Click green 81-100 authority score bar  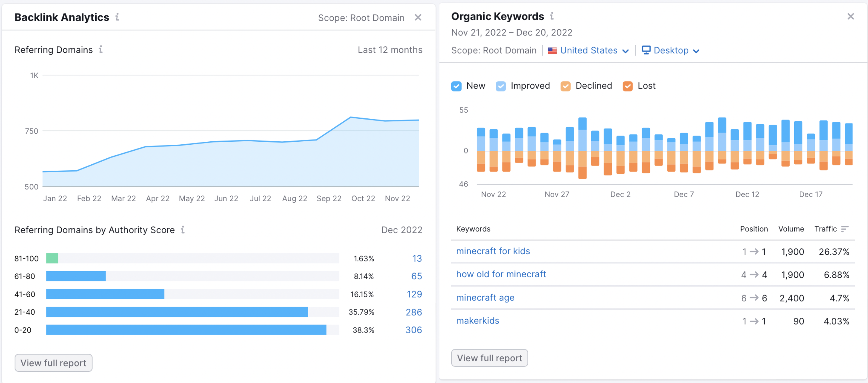pos(52,258)
